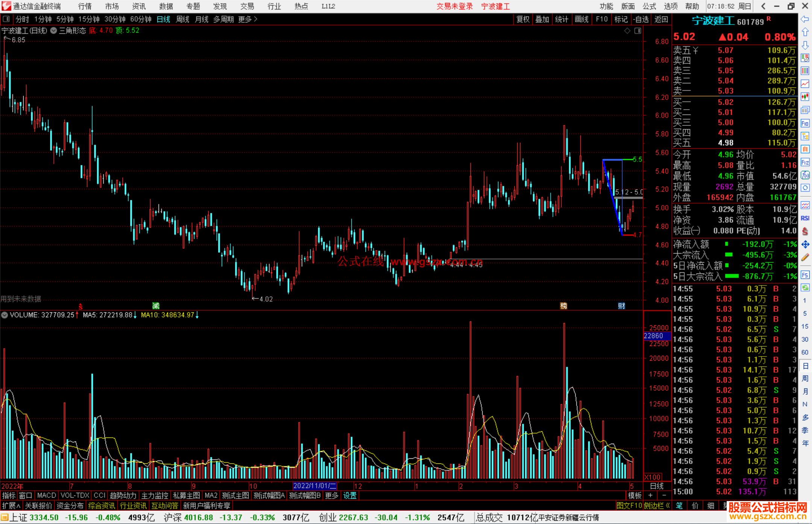Image resolution: width=812 pixels, height=524 pixels.
Task: Click the F10 info icon in sidebar
Action: point(805,123)
